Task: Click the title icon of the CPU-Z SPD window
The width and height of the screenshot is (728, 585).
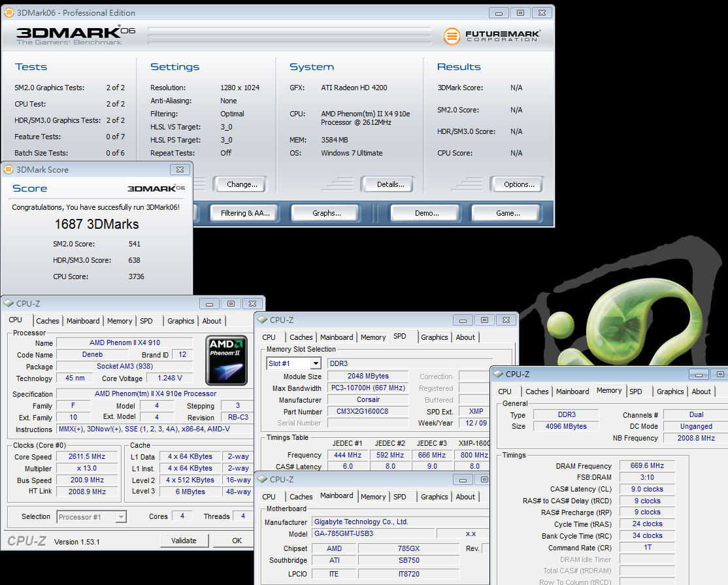Action: tap(262, 320)
